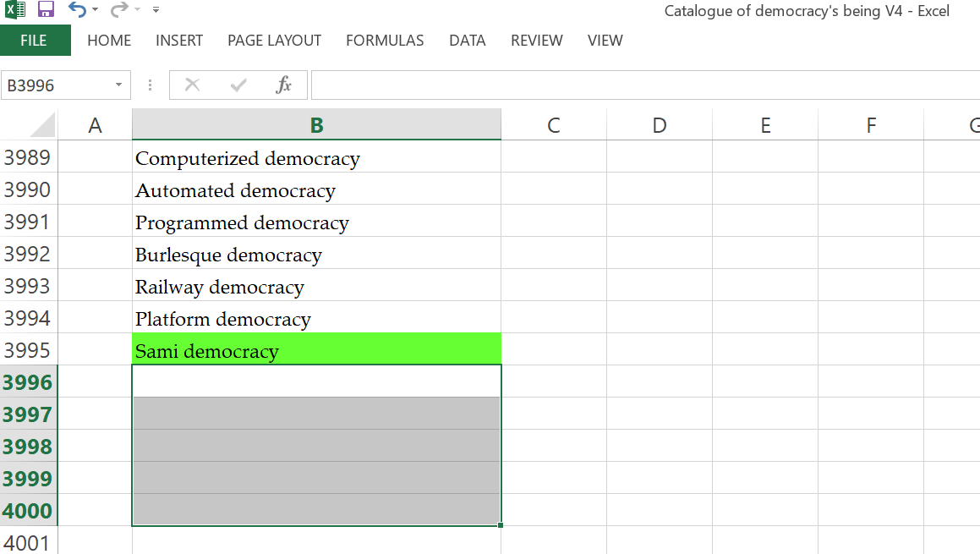This screenshot has height=554, width=980.
Task: Click the Select All corner triangle
Action: 43,125
